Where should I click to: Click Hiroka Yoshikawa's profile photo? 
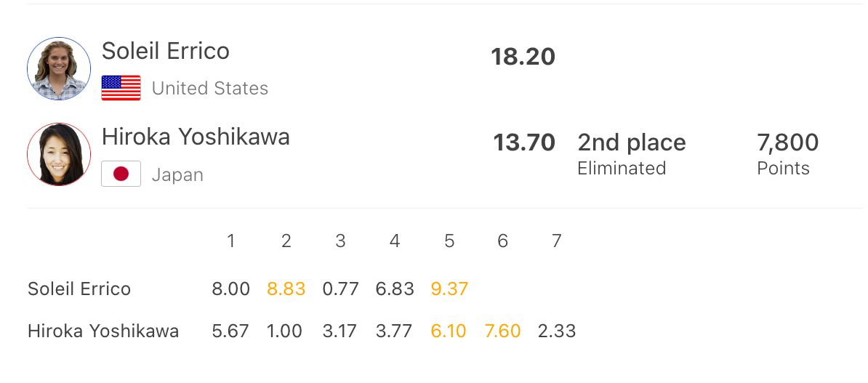tap(59, 155)
